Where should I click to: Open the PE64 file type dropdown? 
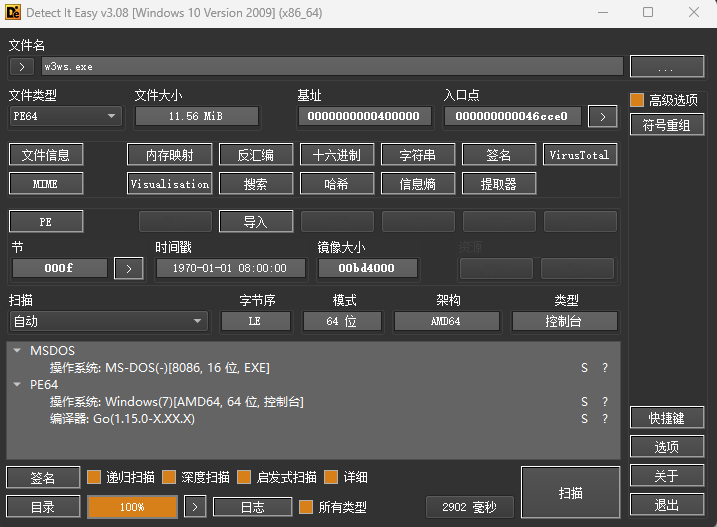click(65, 117)
